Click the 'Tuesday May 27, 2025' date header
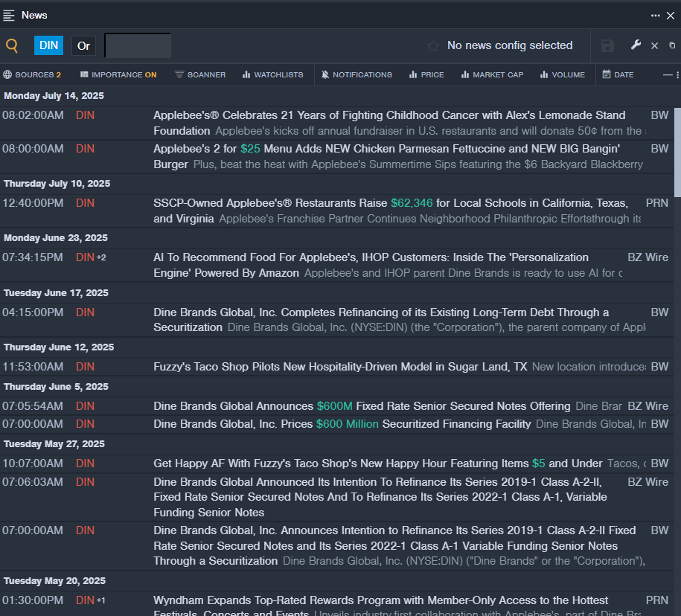Viewport: 681px width, 616px height. click(54, 444)
